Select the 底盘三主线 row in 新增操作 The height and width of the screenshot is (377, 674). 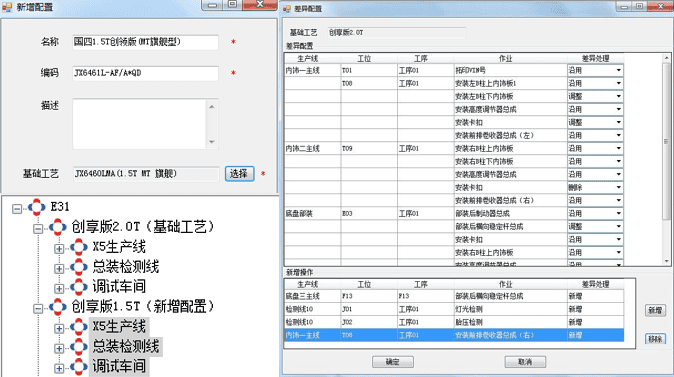454,296
